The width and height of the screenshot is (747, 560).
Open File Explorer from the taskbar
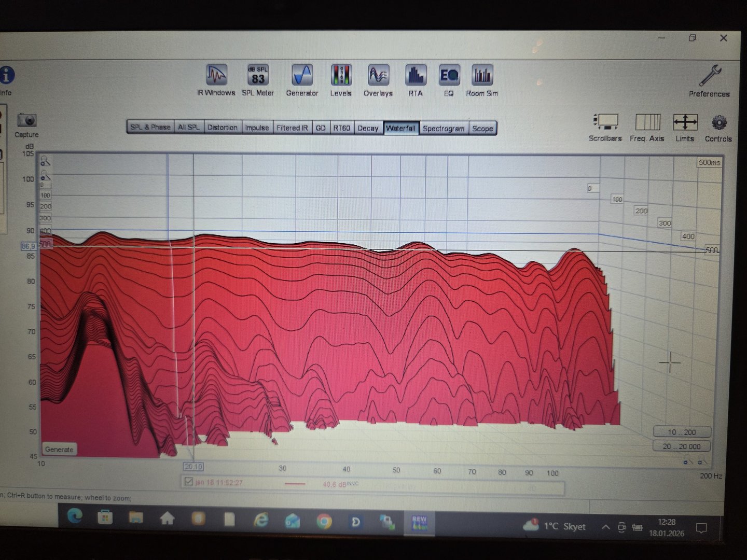point(136,517)
